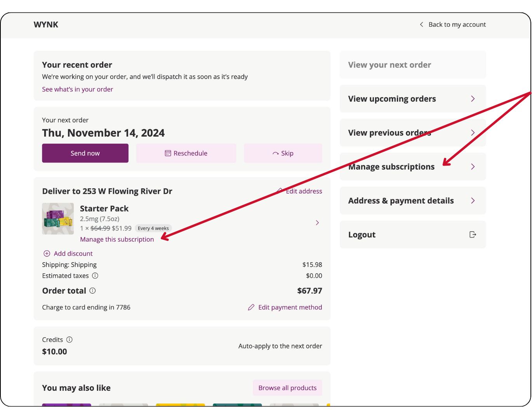Image resolution: width=532 pixels, height=419 pixels.
Task: Click the skip arrow icon
Action: click(x=276, y=153)
